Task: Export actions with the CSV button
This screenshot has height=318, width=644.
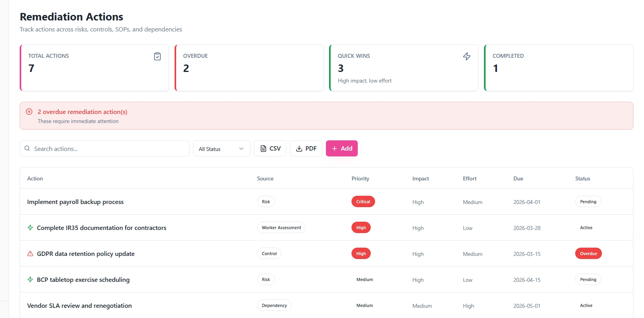Action: pos(270,149)
